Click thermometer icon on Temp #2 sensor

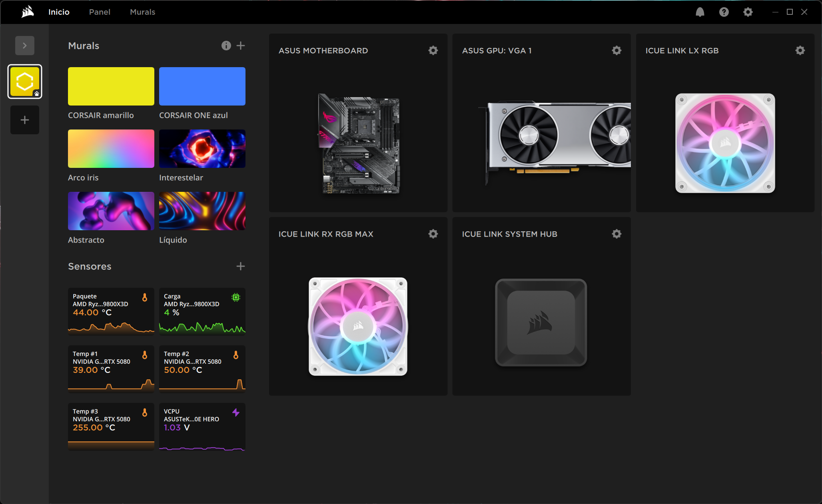pos(236,355)
